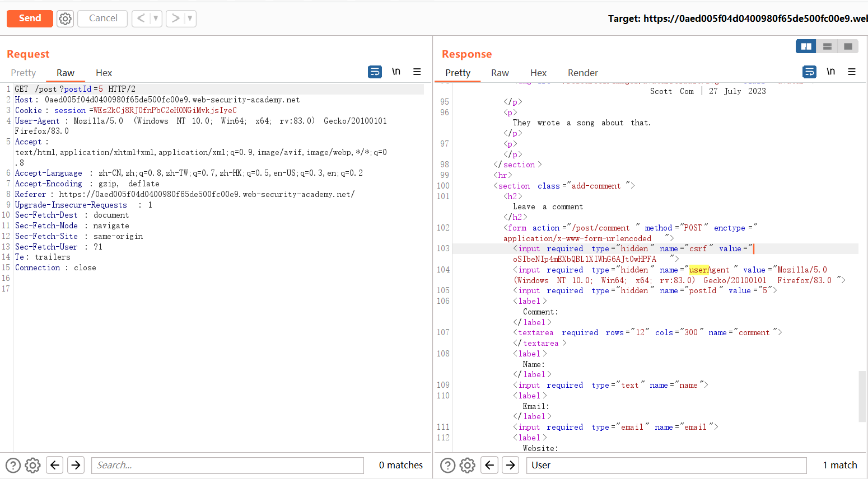Click the Upgrade-Insecure-Requests header
This screenshot has height=479, width=868.
click(x=83, y=205)
